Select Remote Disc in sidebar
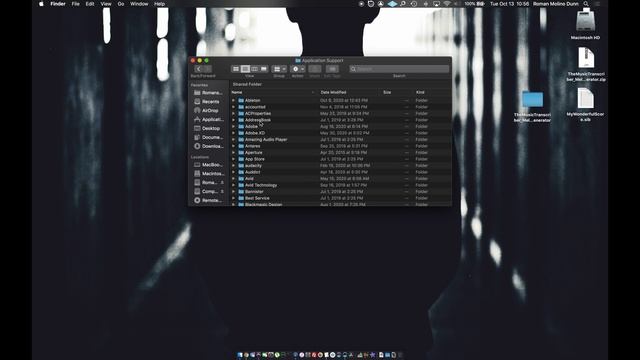 [208, 200]
